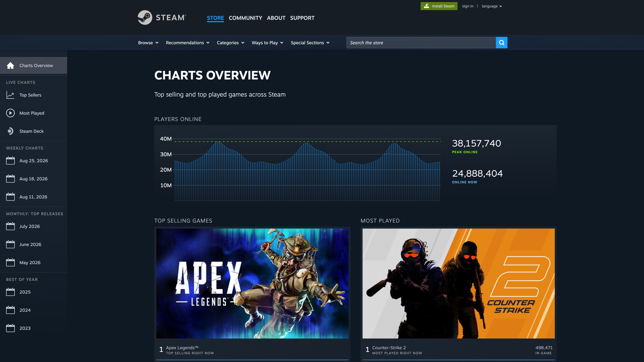The width and height of the screenshot is (644, 362).
Task: Click calendar icon beside 2023
Action: point(10,328)
